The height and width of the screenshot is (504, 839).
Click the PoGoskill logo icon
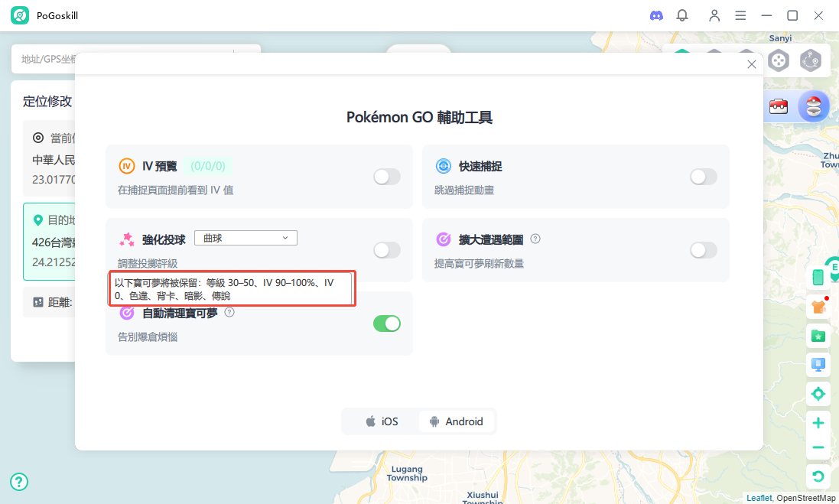(x=20, y=15)
